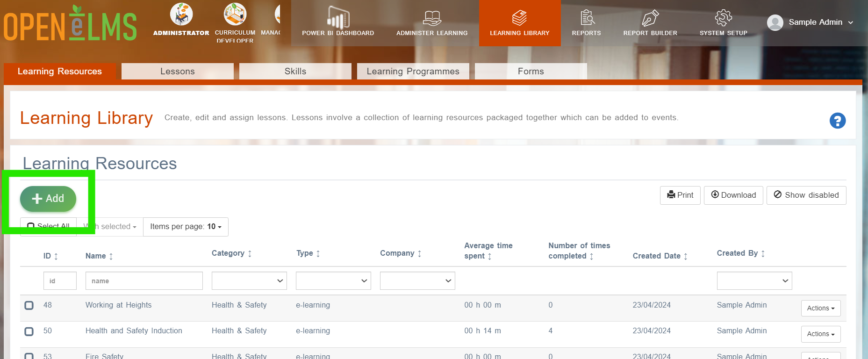The image size is (868, 359).
Task: Open the Report Builder icon
Action: (x=650, y=18)
